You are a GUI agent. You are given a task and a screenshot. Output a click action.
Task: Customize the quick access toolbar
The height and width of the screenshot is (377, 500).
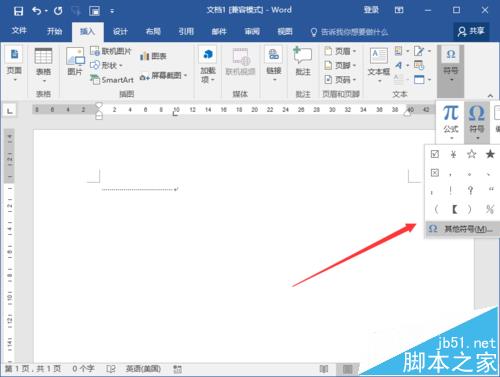[x=112, y=11]
